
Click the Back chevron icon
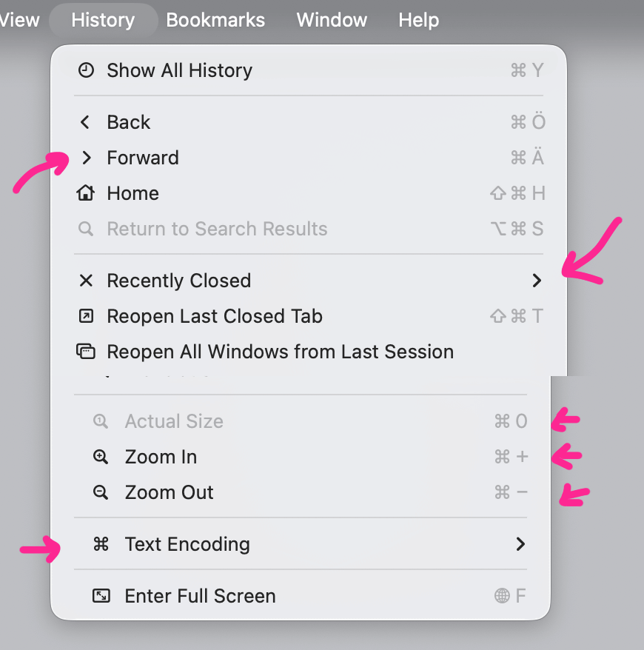86,122
